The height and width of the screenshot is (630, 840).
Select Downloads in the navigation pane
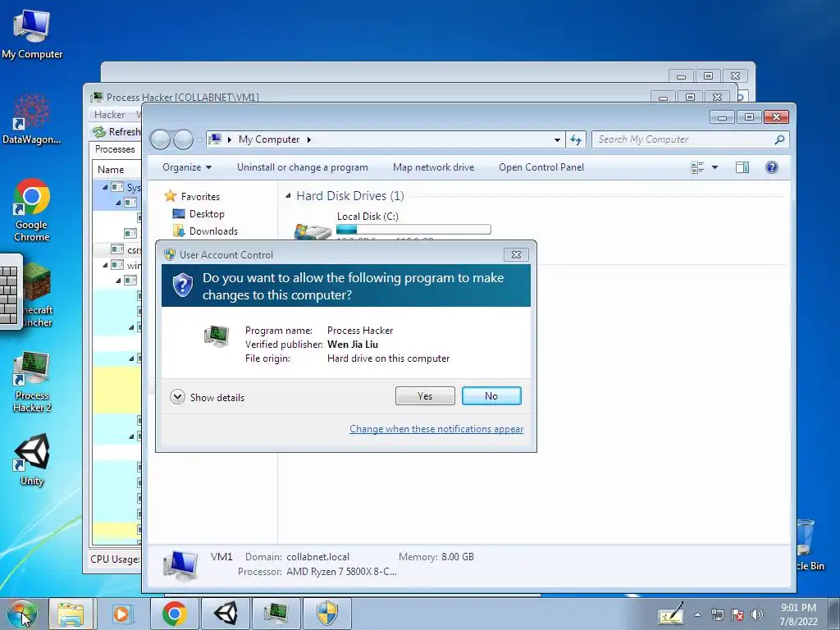[205, 231]
